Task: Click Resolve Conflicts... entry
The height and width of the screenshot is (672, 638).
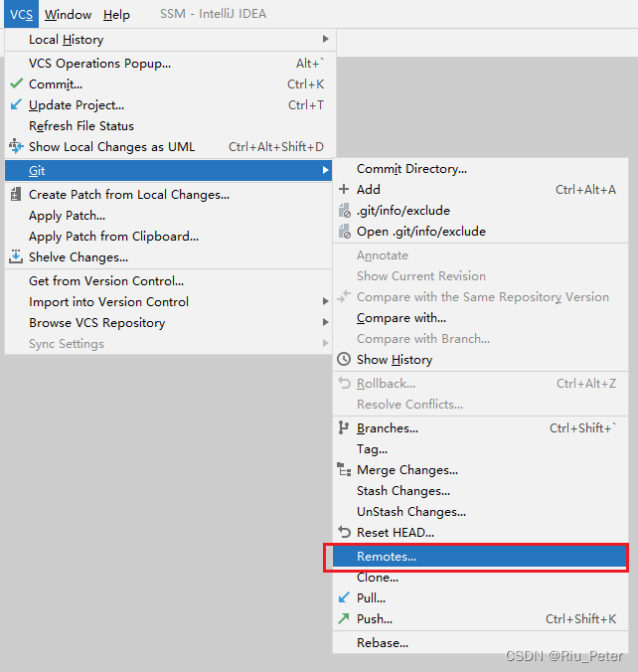Action: tap(480, 404)
